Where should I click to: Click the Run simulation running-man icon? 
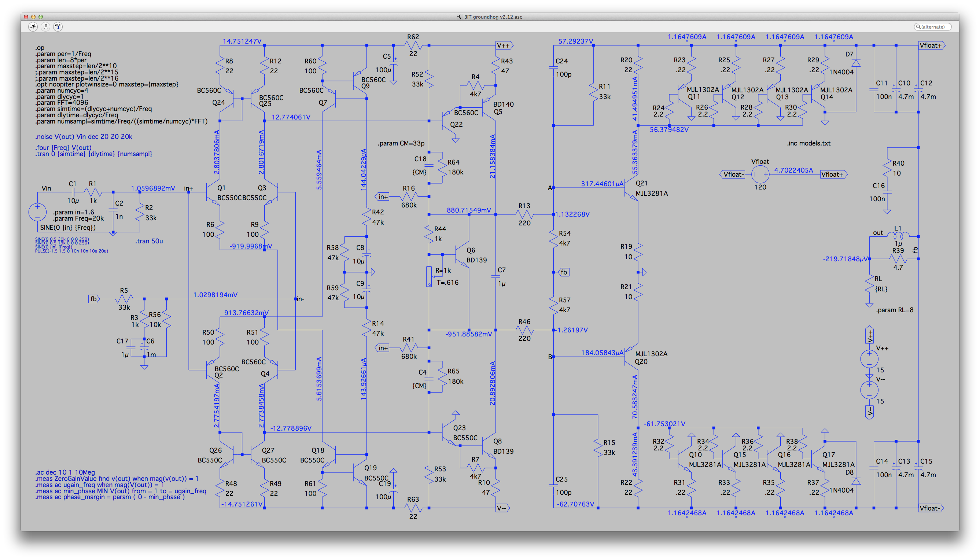click(33, 26)
